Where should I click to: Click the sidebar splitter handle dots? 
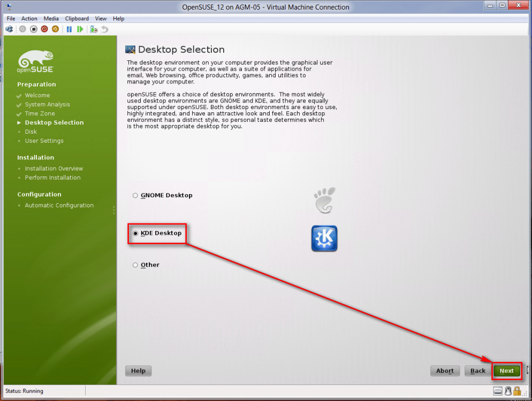click(113, 210)
